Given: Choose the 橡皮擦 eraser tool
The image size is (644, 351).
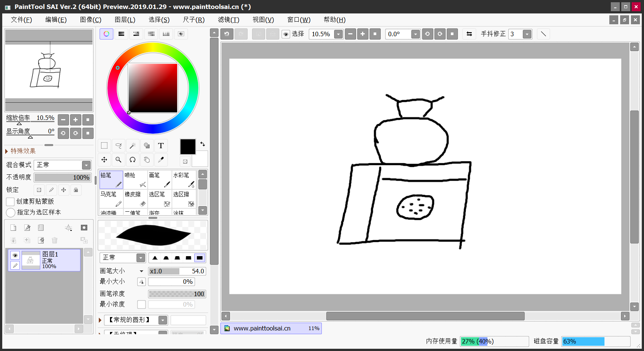Looking at the screenshot, I should tap(135, 199).
